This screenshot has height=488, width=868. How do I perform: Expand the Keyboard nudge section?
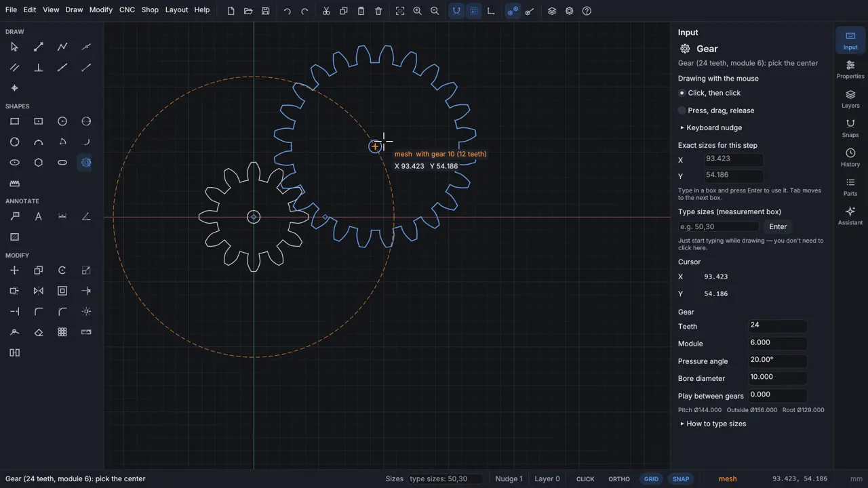(711, 127)
